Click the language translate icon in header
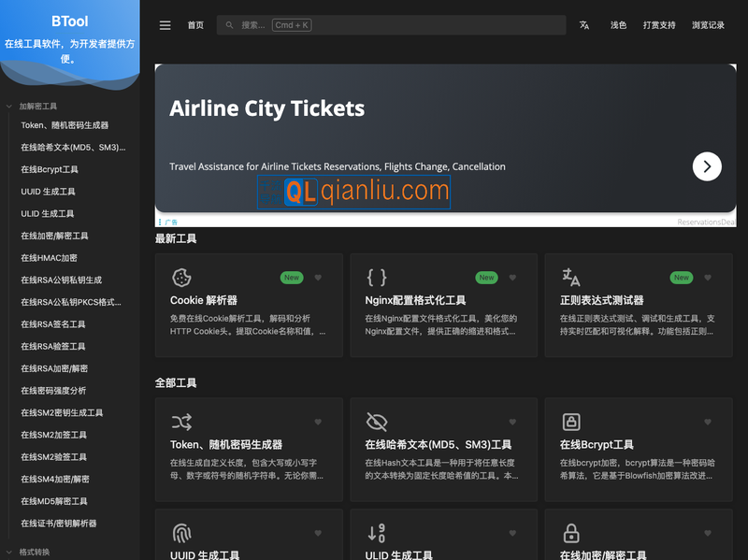 (584, 26)
